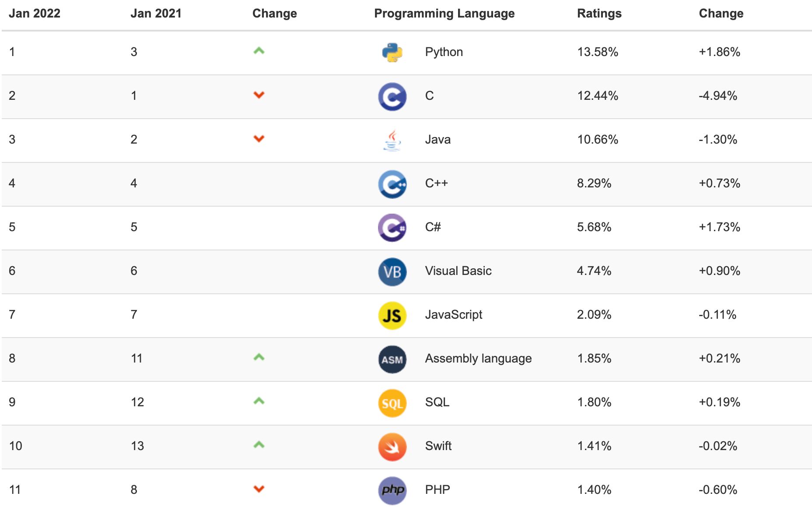Click the Visual Basic name text

click(x=458, y=271)
